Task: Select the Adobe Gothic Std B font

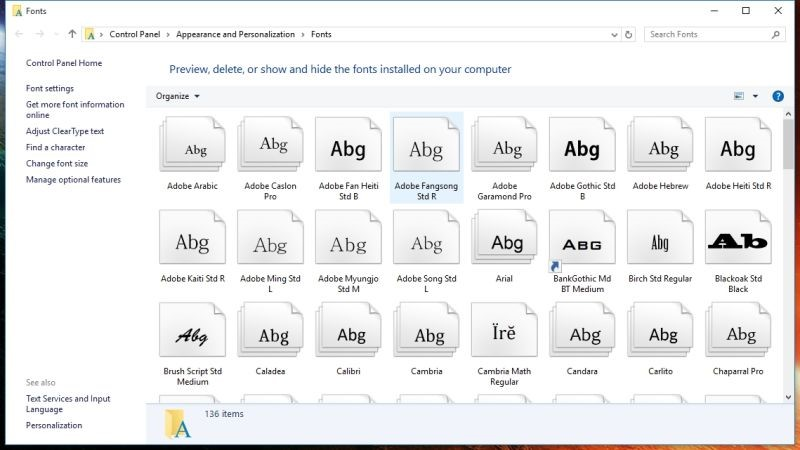Action: [x=582, y=144]
